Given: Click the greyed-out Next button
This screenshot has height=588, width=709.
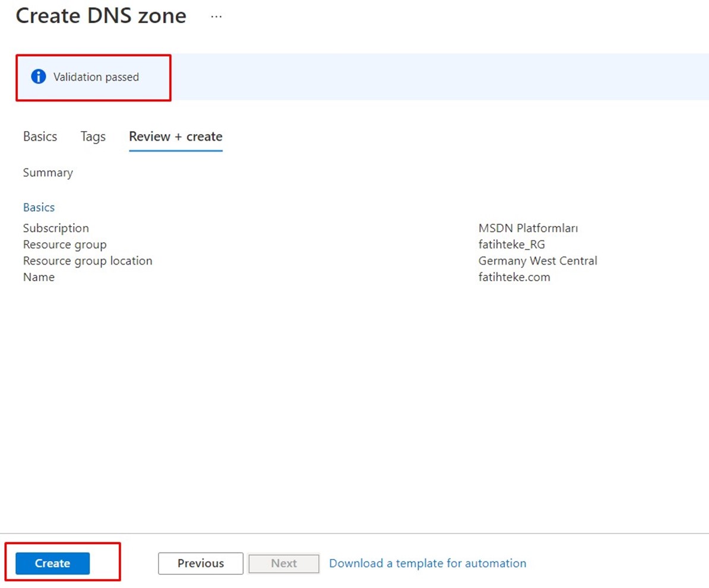Looking at the screenshot, I should coord(284,564).
